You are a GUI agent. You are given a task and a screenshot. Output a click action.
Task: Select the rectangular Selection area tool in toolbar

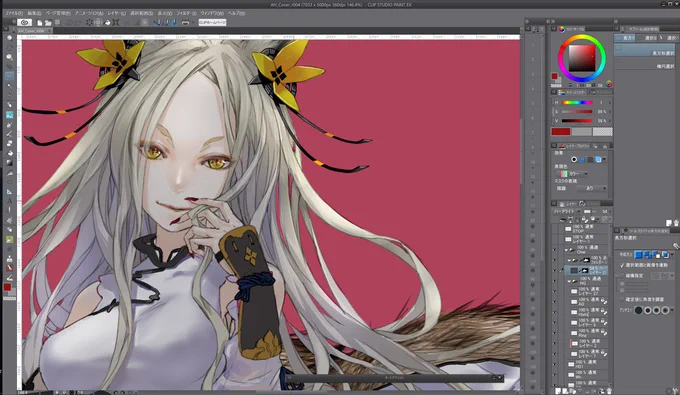point(10,76)
